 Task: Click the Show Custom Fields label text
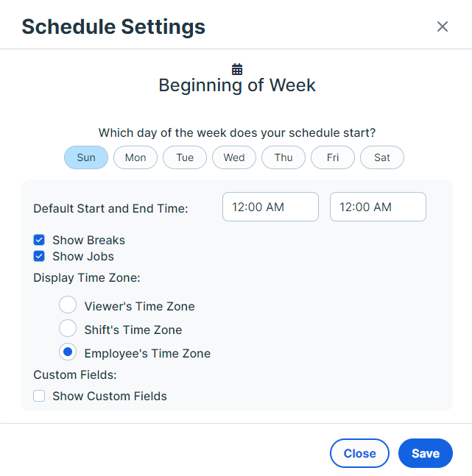[x=110, y=396]
